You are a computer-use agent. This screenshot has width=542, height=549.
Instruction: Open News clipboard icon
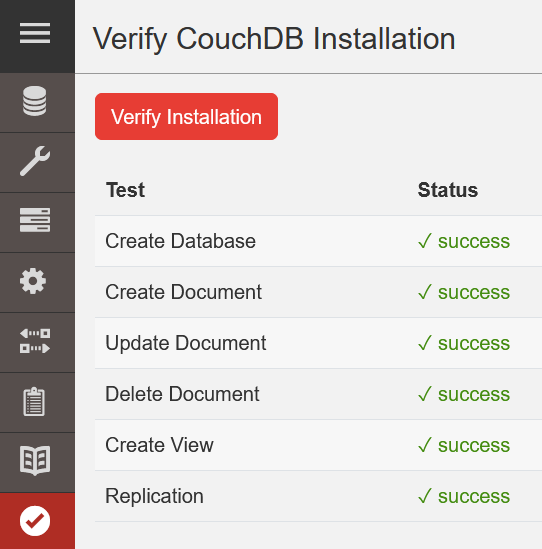point(34,402)
